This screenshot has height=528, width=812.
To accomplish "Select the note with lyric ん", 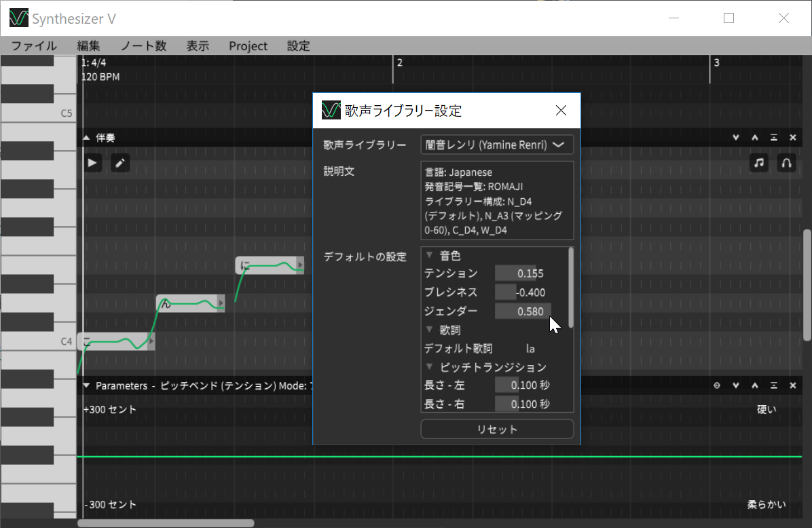I will point(191,303).
